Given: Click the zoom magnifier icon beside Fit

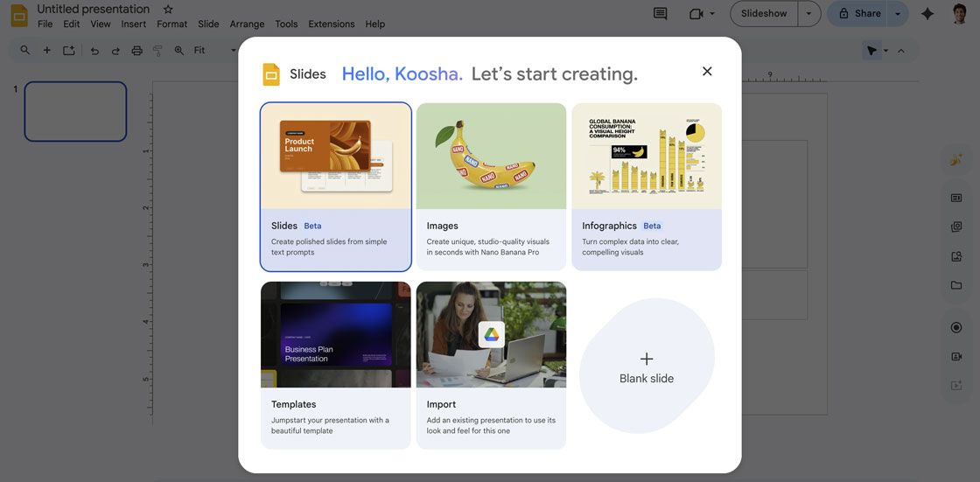Looking at the screenshot, I should pyautogui.click(x=179, y=51).
